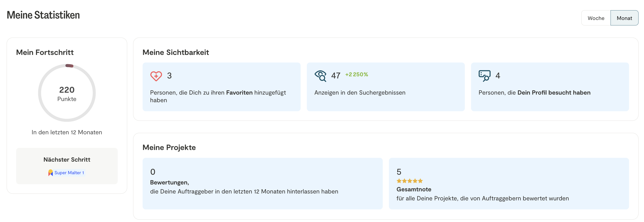Click the +2 250% growth indicator
Viewport: 644px width, 222px height.
(x=356, y=75)
